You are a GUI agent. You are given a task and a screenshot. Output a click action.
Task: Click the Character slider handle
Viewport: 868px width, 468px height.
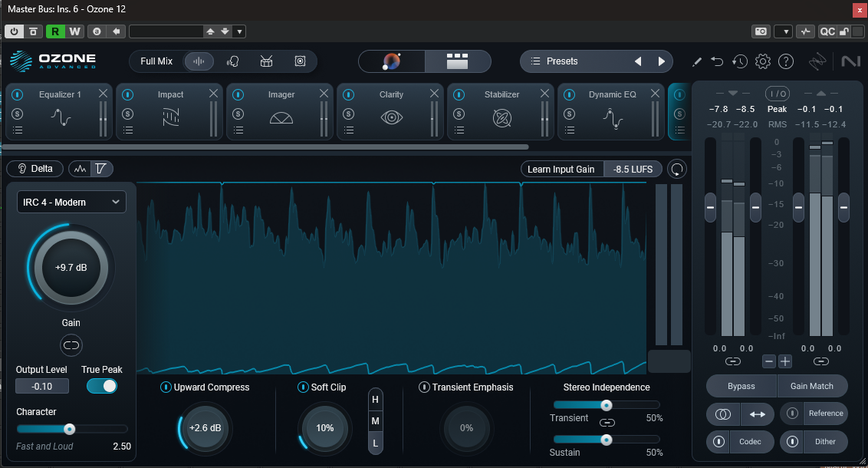click(x=69, y=429)
